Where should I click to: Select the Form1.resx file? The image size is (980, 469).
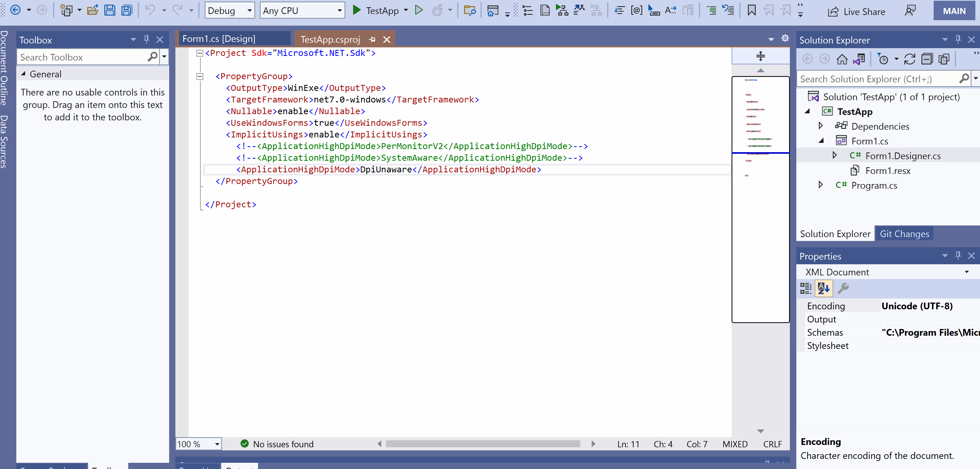[888, 171]
